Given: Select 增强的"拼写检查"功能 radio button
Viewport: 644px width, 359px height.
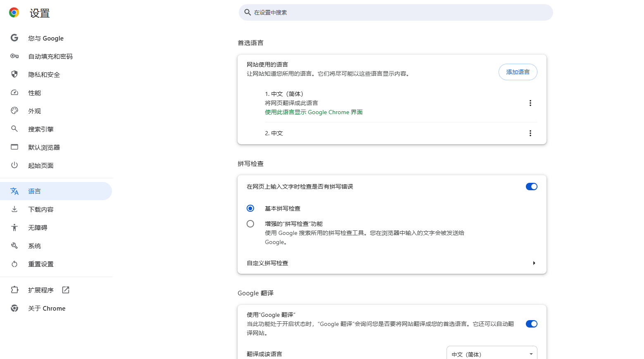Looking at the screenshot, I should [x=250, y=224].
